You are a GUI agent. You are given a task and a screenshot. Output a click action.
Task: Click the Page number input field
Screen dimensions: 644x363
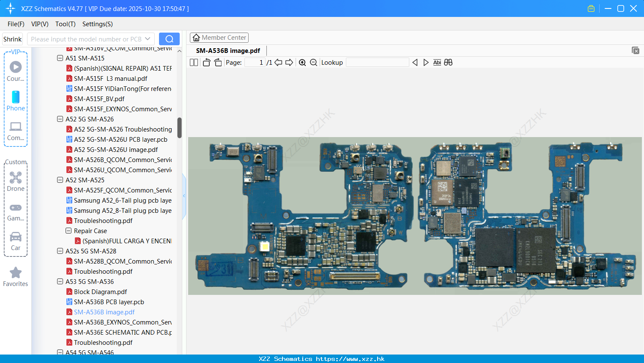click(x=255, y=62)
